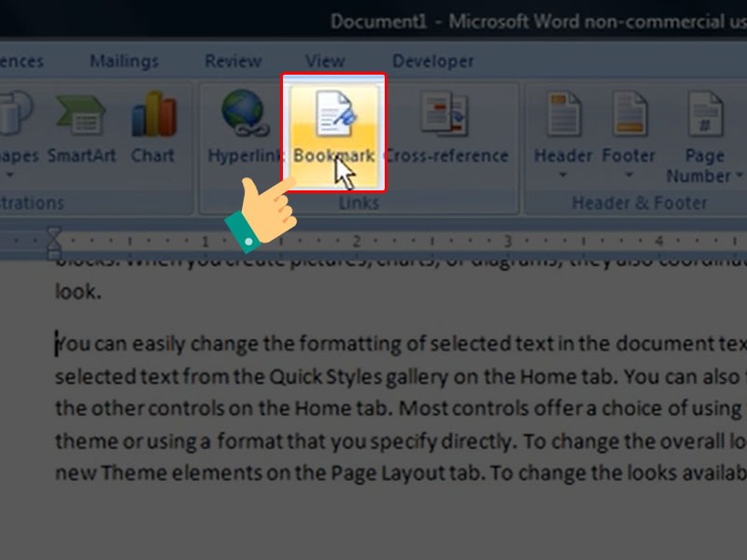The image size is (747, 560).
Task: Click the Header icon
Action: (x=564, y=114)
